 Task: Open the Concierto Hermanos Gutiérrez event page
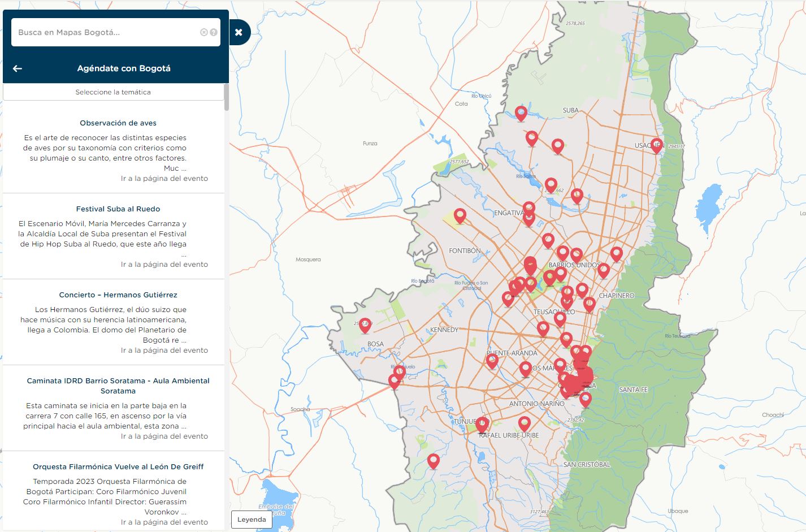(164, 350)
